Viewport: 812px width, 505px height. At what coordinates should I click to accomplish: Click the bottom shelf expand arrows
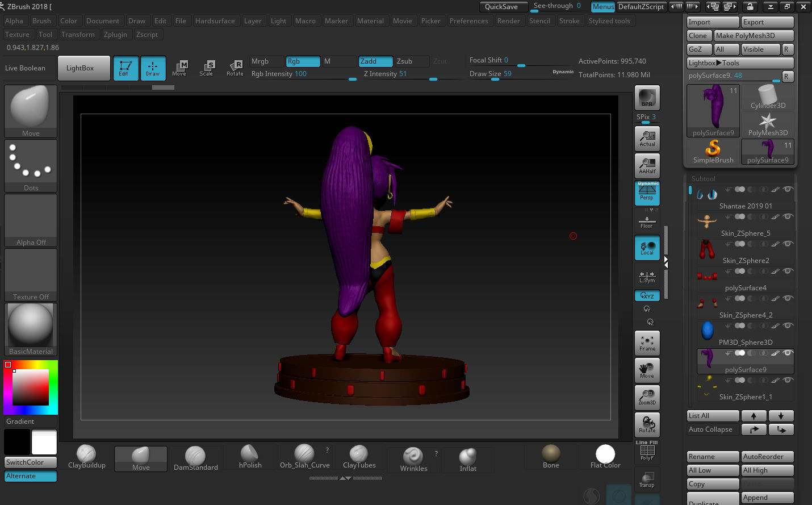pyautogui.click(x=345, y=478)
